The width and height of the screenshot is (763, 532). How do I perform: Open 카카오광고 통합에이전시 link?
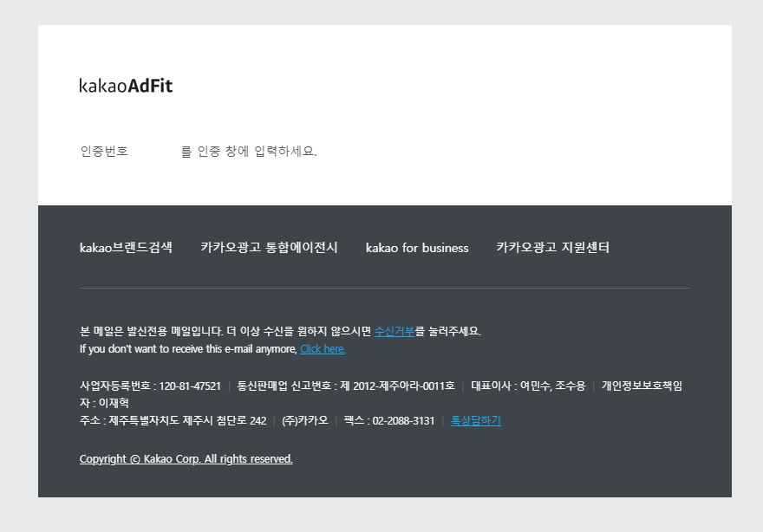tap(269, 248)
